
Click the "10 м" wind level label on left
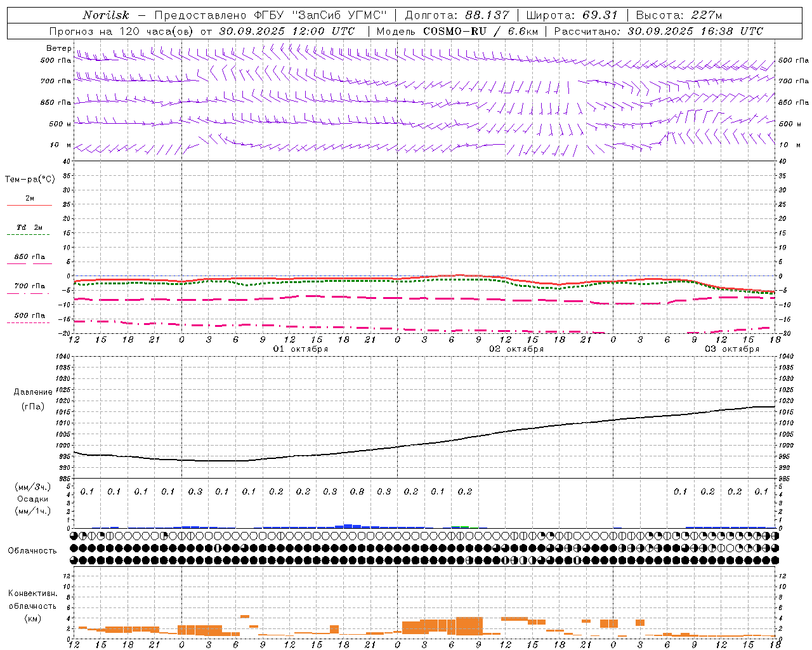coord(60,145)
